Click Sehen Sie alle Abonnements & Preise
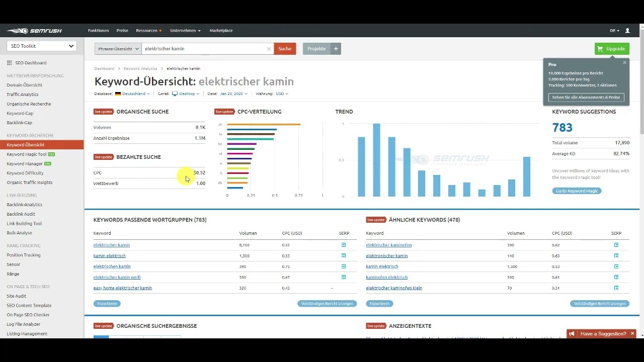Viewport: 644px width, 362px height. (x=586, y=98)
